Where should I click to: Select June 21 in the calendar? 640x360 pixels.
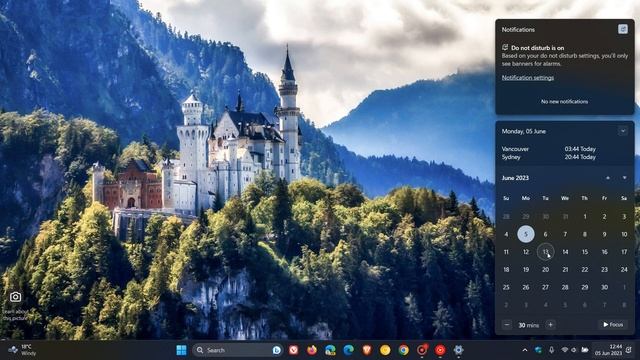(x=565, y=269)
